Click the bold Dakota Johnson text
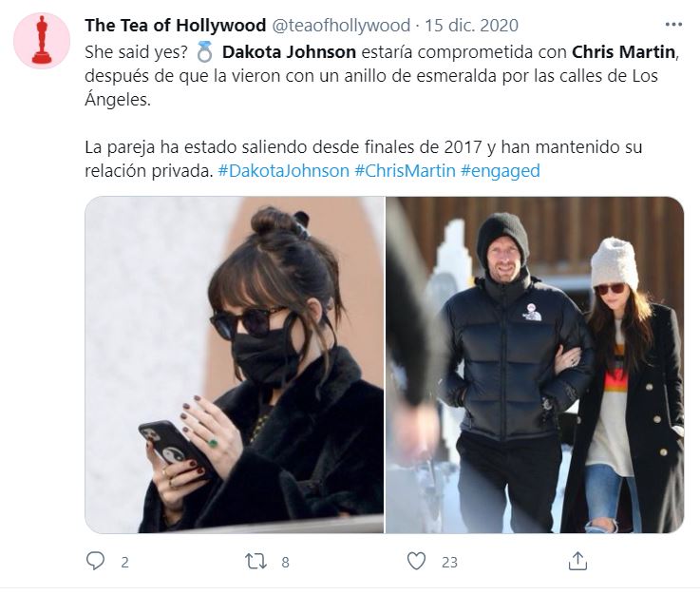This screenshot has height=595, width=700. [289, 52]
